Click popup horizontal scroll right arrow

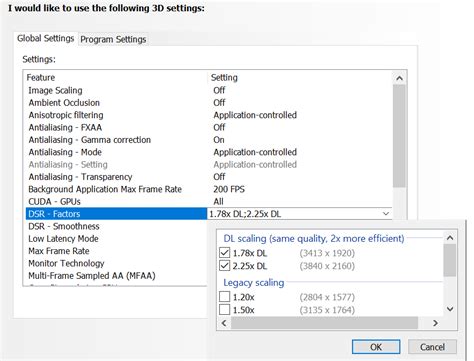pyautogui.click(x=435, y=323)
